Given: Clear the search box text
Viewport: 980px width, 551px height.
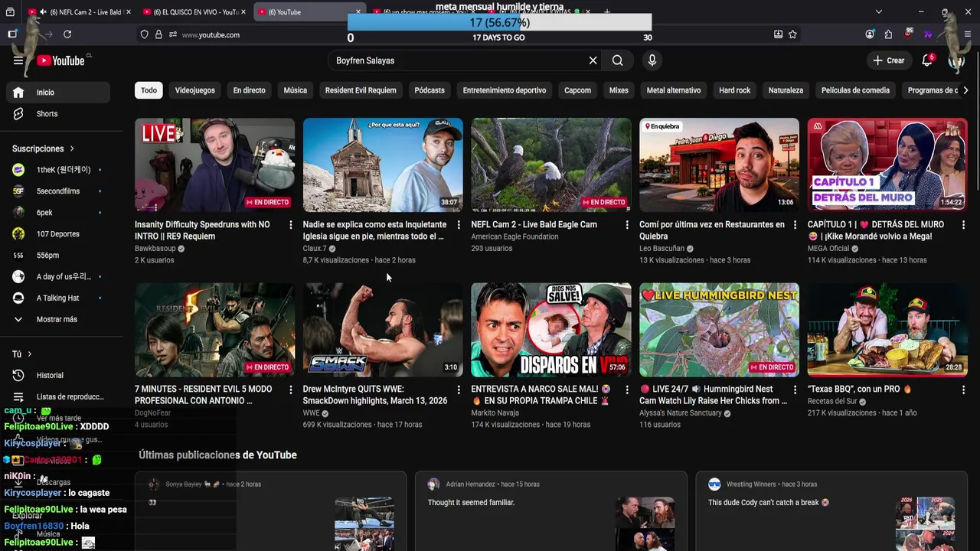Looking at the screenshot, I should pyautogui.click(x=593, y=60).
